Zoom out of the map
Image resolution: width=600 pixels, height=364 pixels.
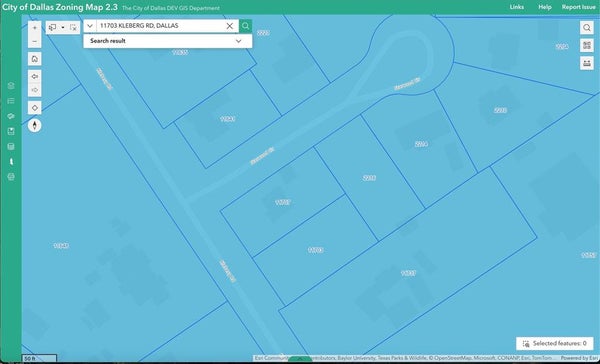(35, 41)
